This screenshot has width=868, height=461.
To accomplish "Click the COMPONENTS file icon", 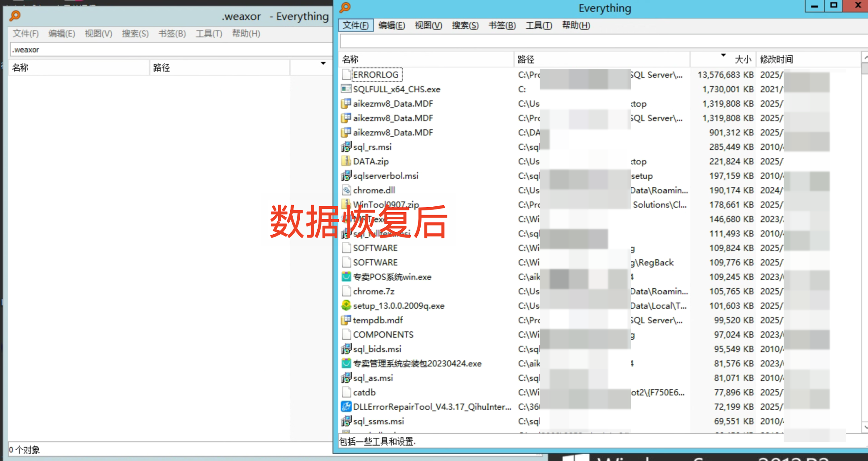I will pos(346,334).
